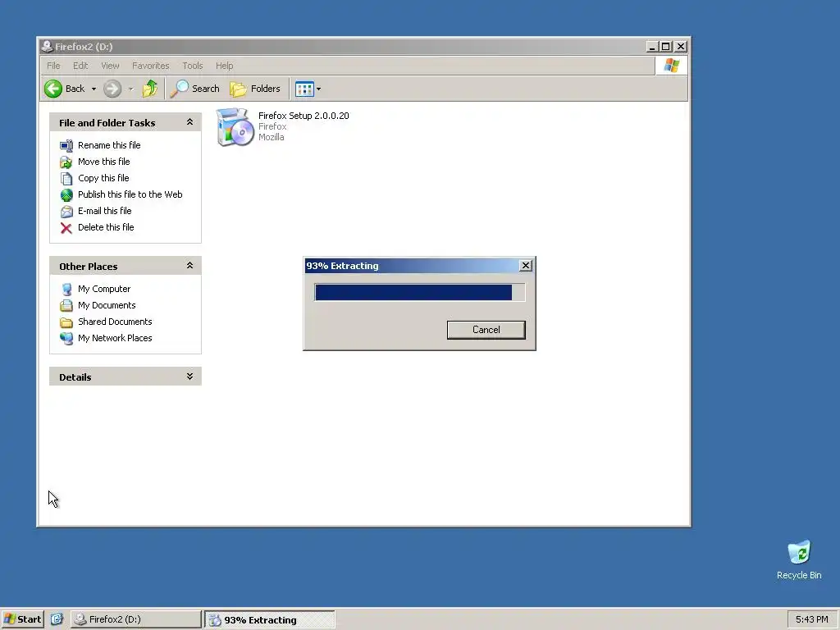
Task: Expand the Details panel
Action: 189,377
